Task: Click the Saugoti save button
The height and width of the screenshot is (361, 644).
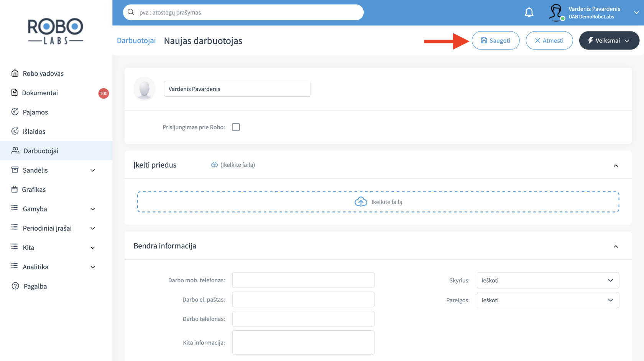Action: [496, 40]
